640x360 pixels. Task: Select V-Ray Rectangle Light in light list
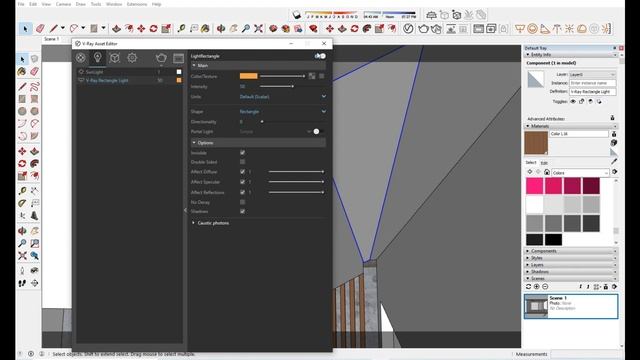(107, 80)
